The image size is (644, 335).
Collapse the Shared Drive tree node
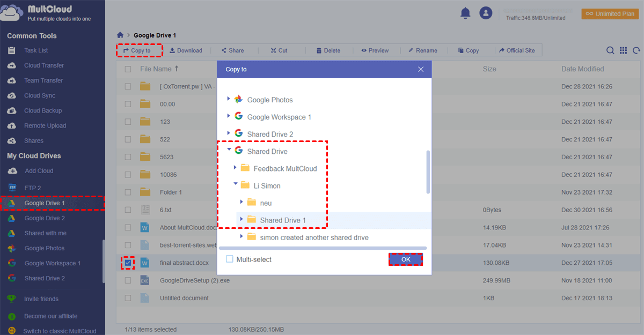tap(229, 151)
